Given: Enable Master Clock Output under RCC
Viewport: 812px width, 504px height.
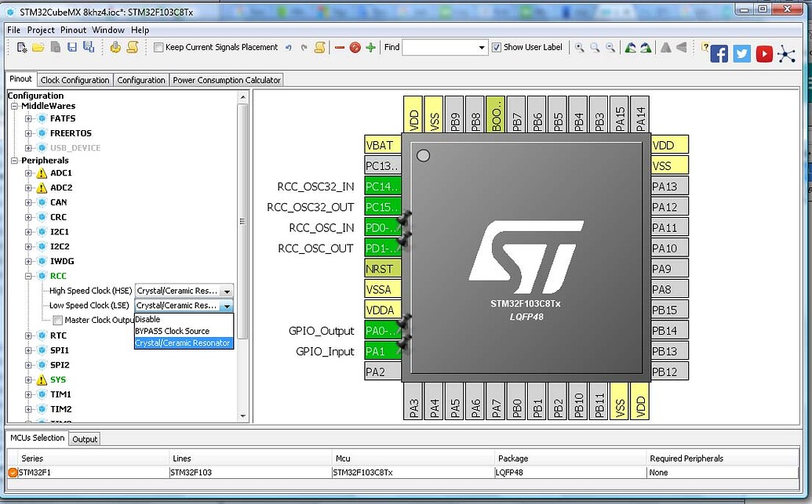Looking at the screenshot, I should [x=57, y=320].
